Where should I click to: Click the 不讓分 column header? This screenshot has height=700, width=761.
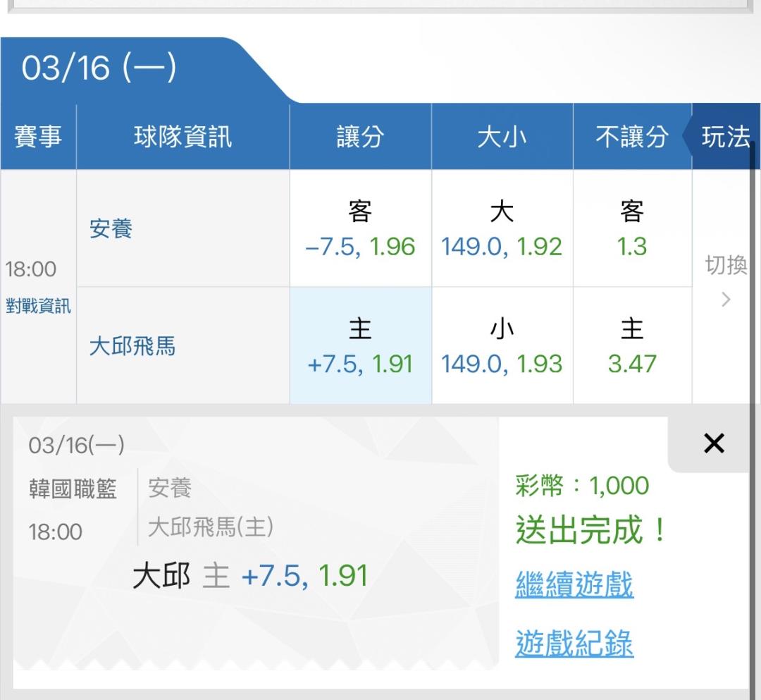pyautogui.click(x=631, y=137)
